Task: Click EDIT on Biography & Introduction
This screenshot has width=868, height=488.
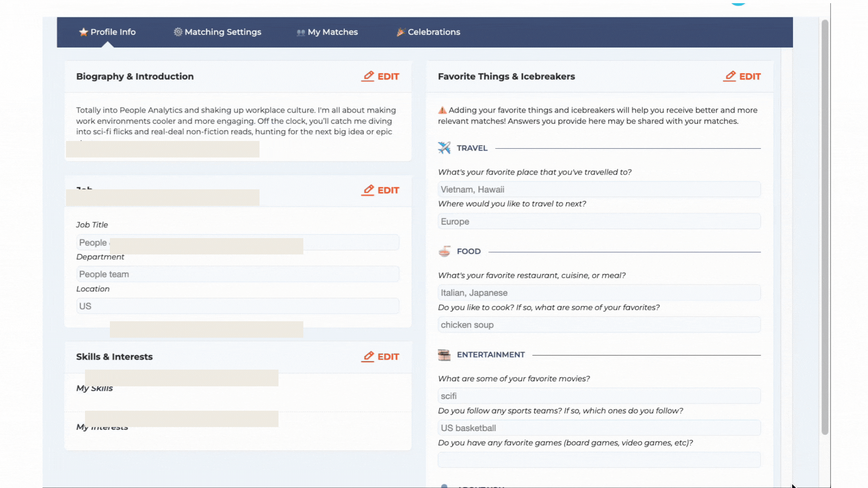Action: click(x=388, y=76)
